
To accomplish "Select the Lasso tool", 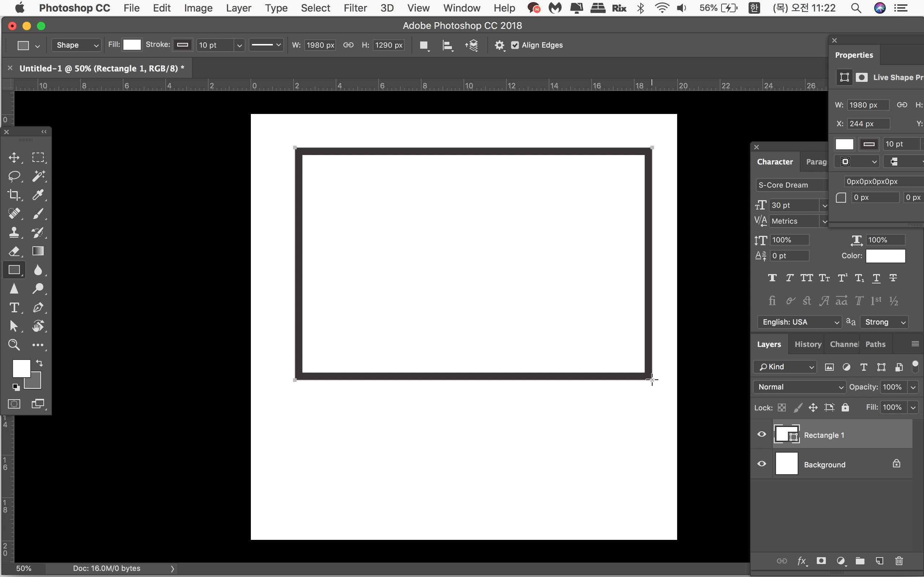I will pos(14,176).
